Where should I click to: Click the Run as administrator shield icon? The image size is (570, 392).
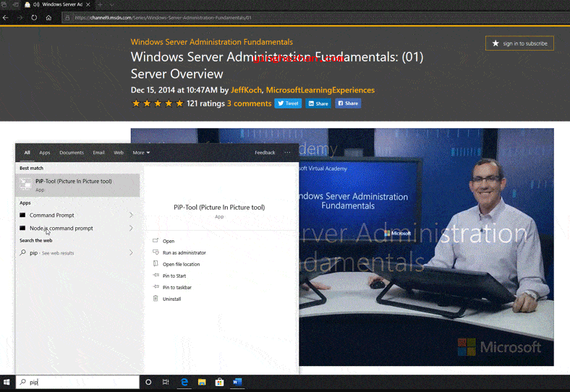click(156, 252)
